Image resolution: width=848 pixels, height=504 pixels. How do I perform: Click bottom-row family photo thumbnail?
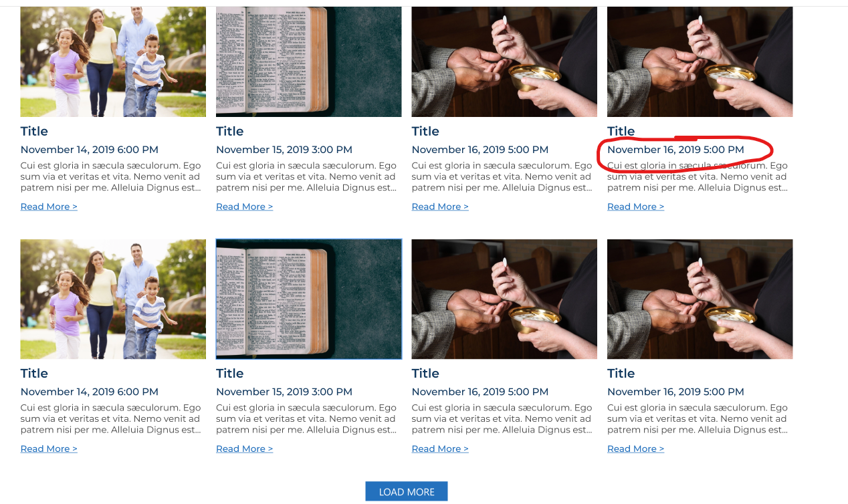click(113, 299)
